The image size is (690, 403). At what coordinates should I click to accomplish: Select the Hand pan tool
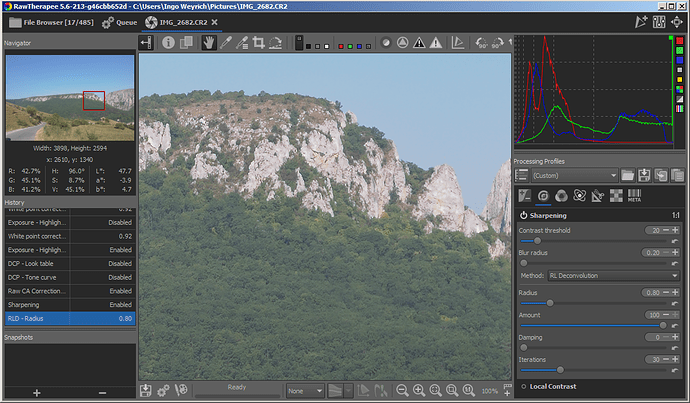(x=209, y=43)
